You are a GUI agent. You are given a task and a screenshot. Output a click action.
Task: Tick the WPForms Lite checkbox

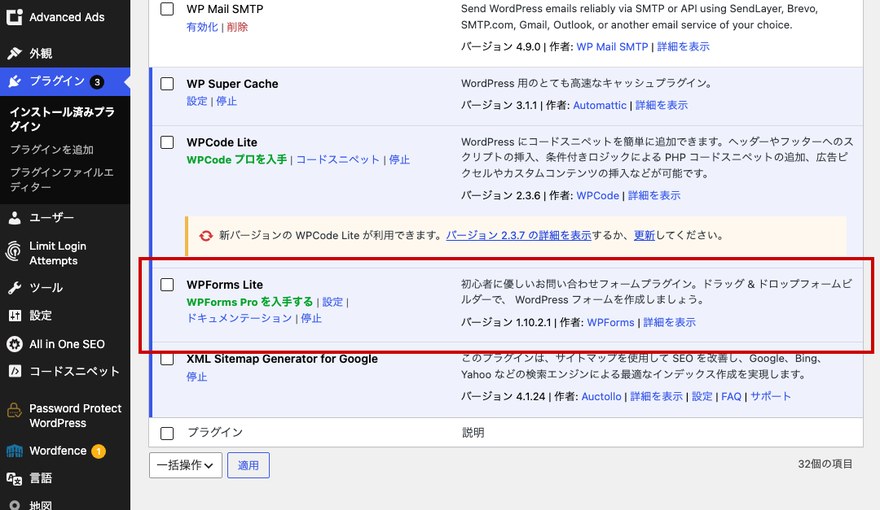tap(167, 284)
